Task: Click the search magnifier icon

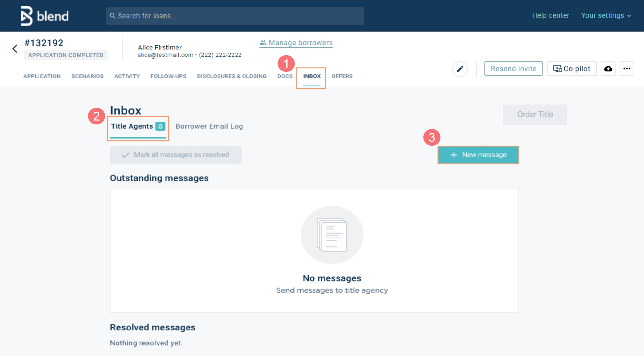Action: point(112,16)
